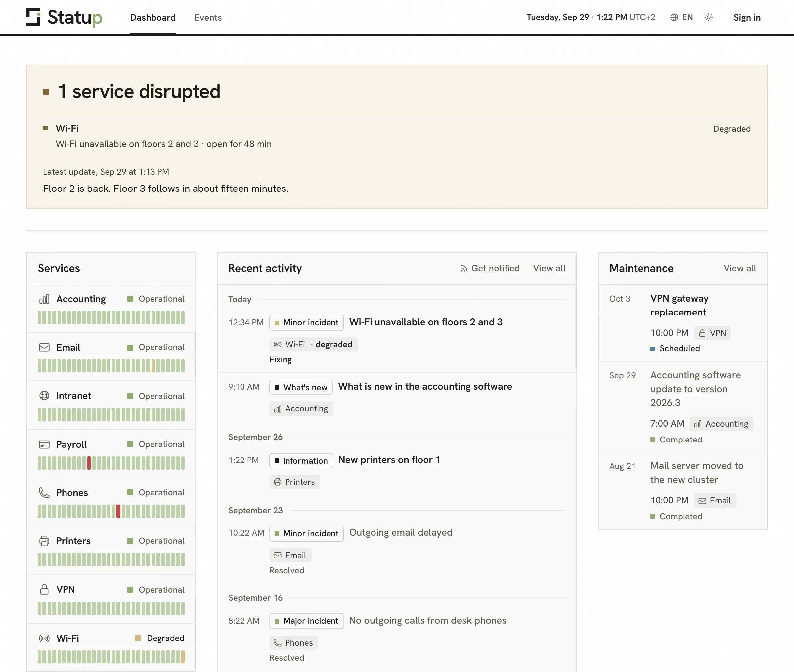The height and width of the screenshot is (672, 794).
Task: Open the Payroll service name
Action: pyautogui.click(x=71, y=444)
